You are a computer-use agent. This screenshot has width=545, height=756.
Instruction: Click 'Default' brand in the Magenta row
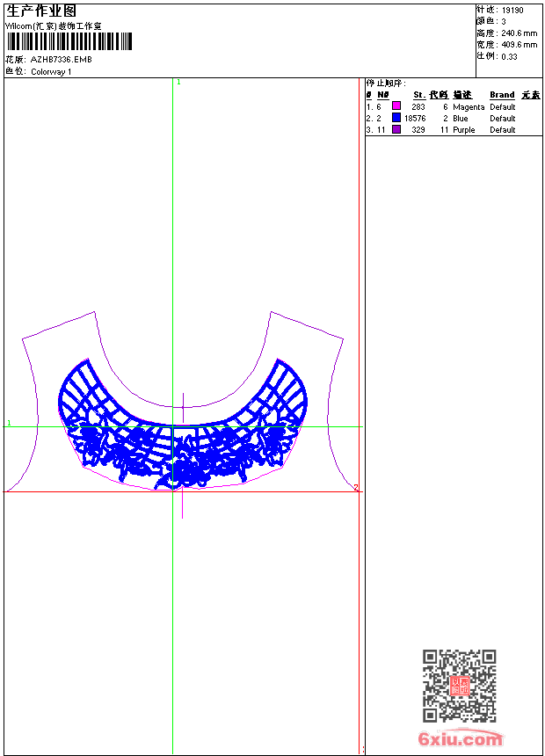pyautogui.click(x=503, y=107)
